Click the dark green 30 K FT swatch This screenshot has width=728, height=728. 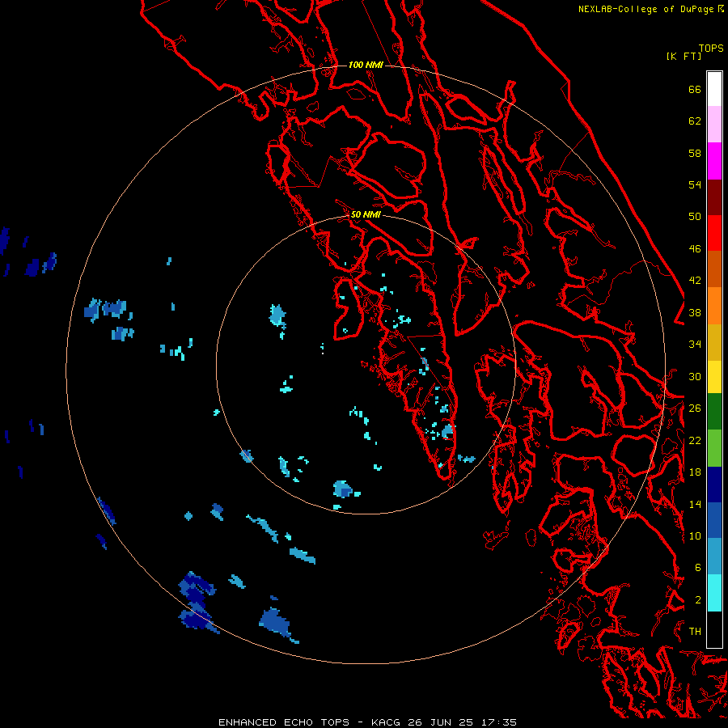coord(714,412)
